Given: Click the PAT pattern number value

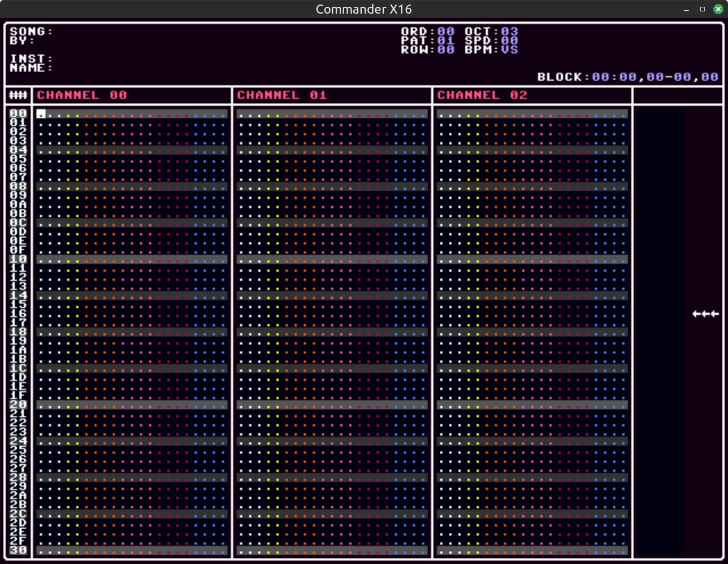Looking at the screenshot, I should point(446,41).
